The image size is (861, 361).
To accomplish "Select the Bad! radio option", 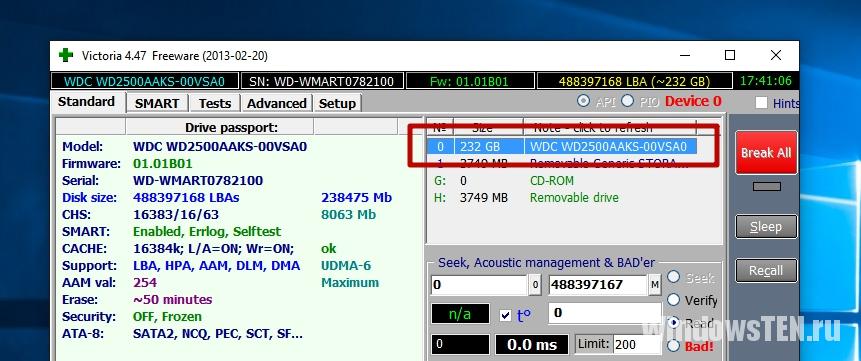I will tap(673, 346).
